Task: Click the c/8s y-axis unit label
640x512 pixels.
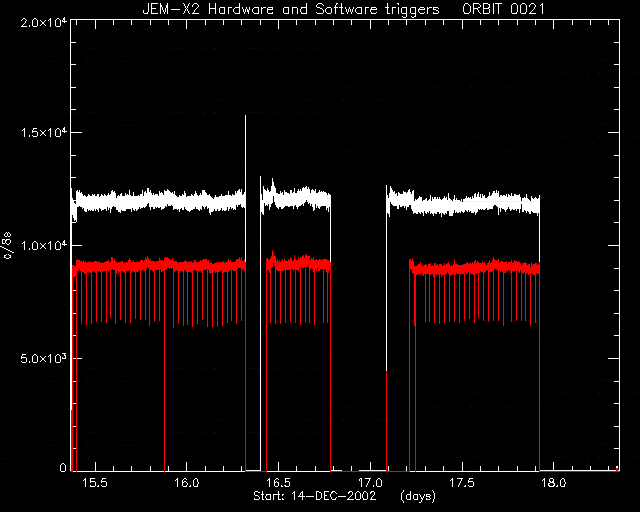Action: click(7, 245)
